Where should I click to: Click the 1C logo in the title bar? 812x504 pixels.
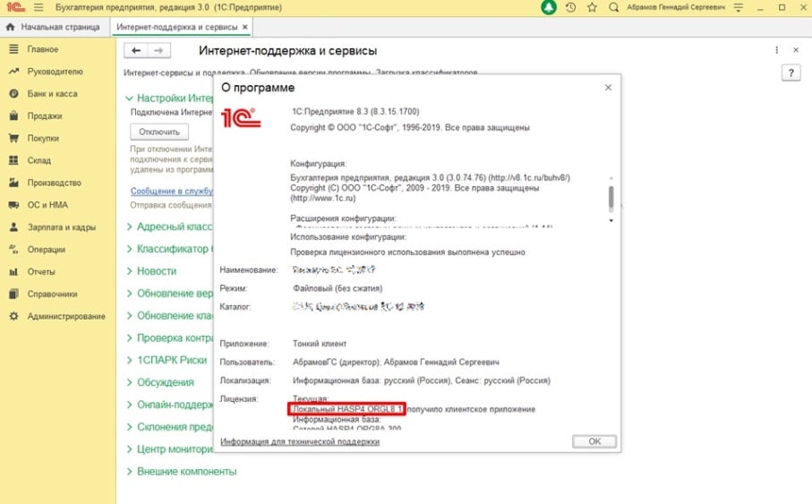(15, 7)
